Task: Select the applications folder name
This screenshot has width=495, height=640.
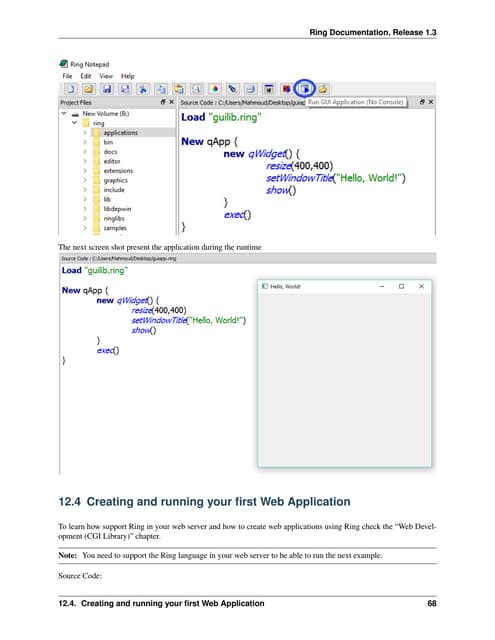Action: [x=120, y=133]
